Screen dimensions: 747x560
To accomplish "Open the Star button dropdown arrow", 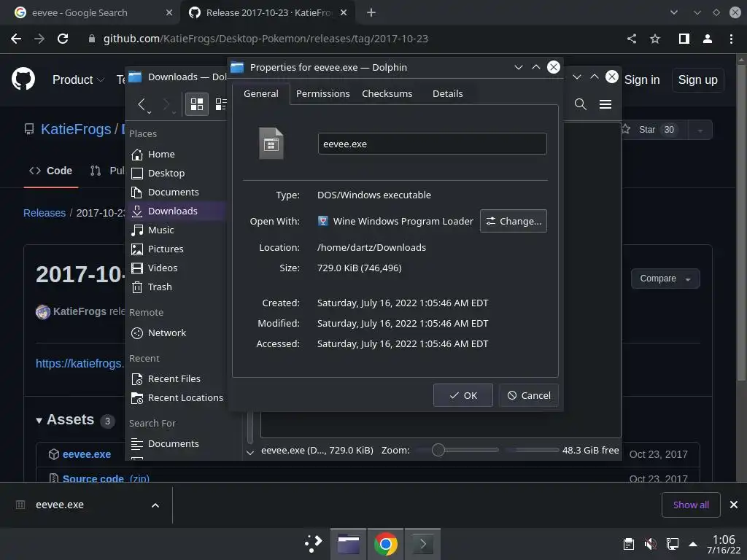I will point(700,130).
